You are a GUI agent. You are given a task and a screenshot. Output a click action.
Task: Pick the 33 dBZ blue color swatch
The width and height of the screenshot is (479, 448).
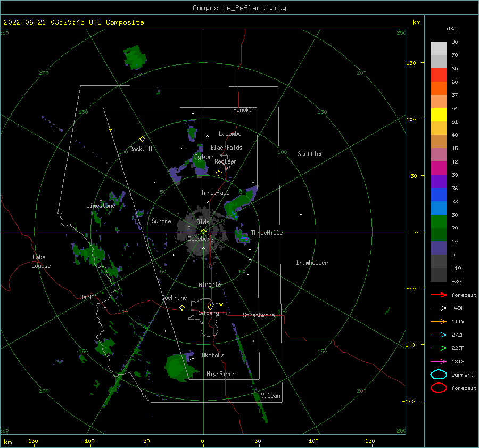[x=439, y=194]
